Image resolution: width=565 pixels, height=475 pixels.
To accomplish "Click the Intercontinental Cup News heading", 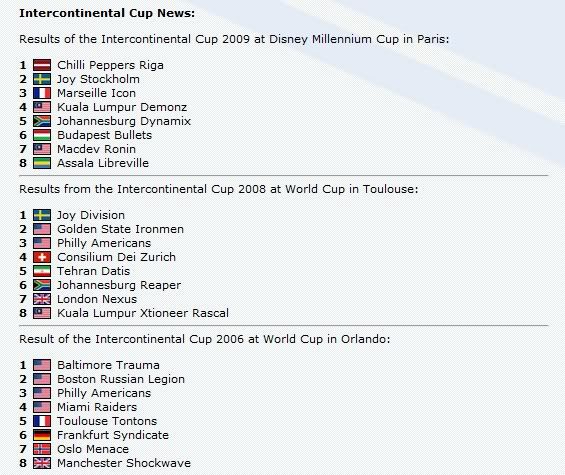I will tap(107, 13).
